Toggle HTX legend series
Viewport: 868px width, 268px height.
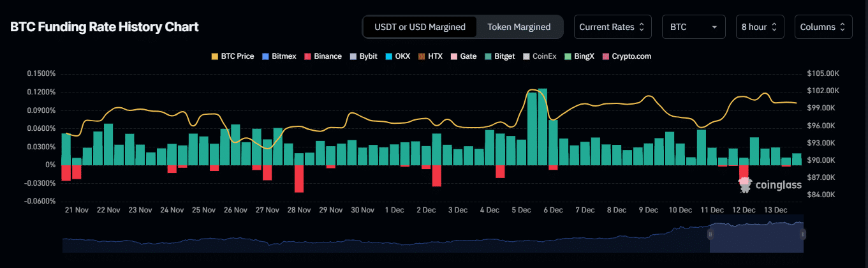430,56
